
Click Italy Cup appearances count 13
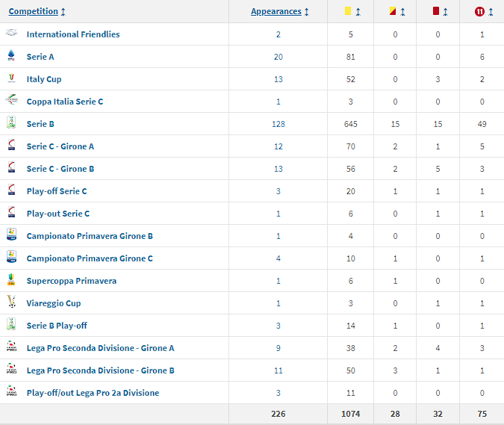point(279,79)
